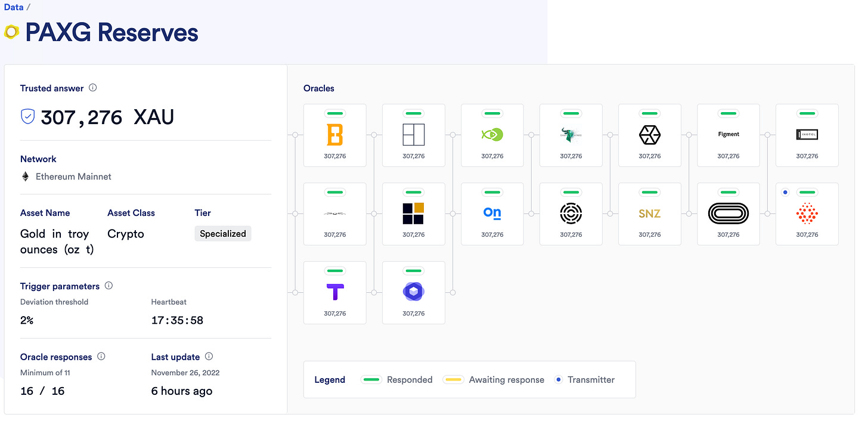Viewport: 868px width, 430px height.
Task: Open the Last update info icon
Action: pos(209,357)
